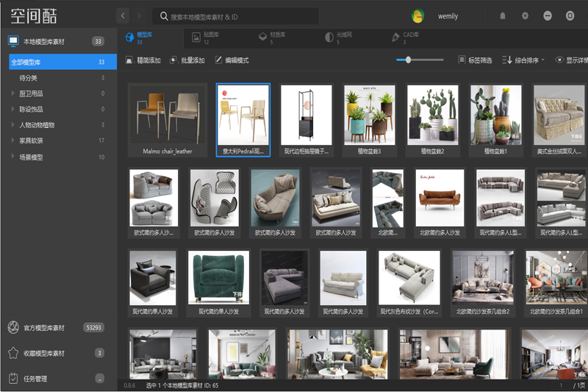The height and width of the screenshot is (392, 588).
Task: Click the 精简添加 button
Action: 143,60
